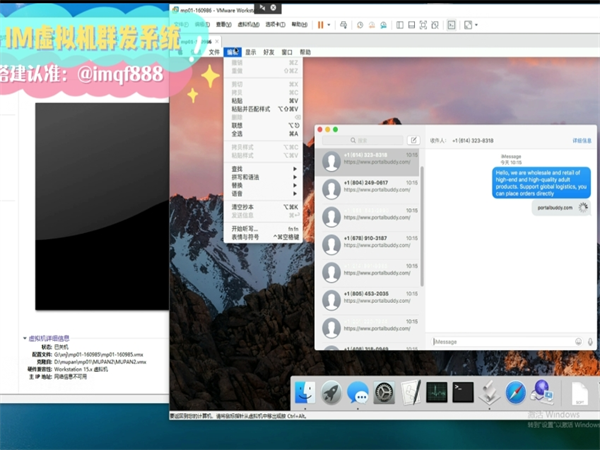Open System Preferences gear in dock

384,394
